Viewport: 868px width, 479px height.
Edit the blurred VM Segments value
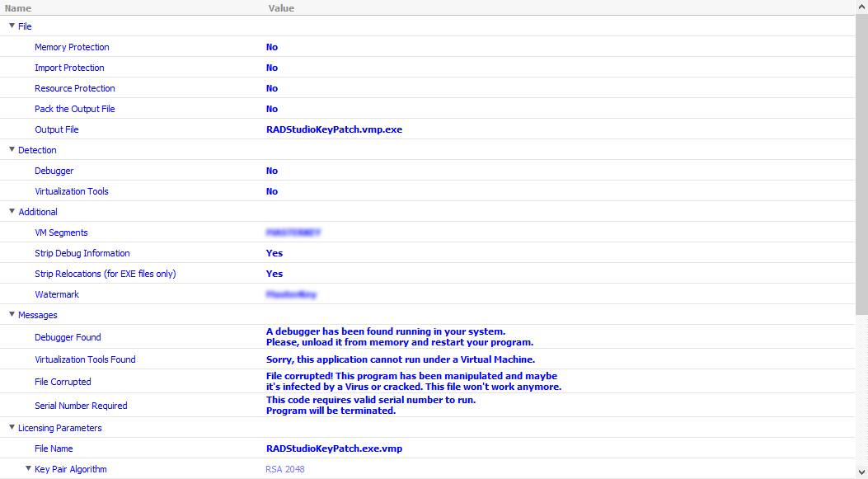293,232
